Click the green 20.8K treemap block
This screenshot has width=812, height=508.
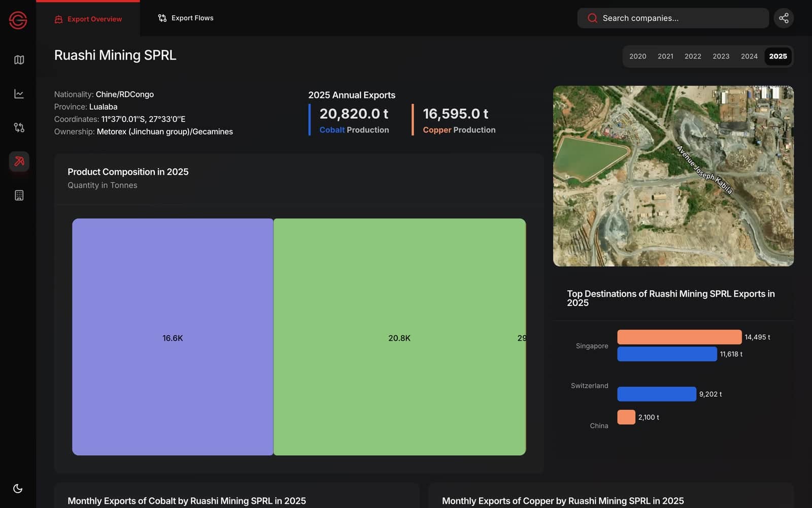399,337
